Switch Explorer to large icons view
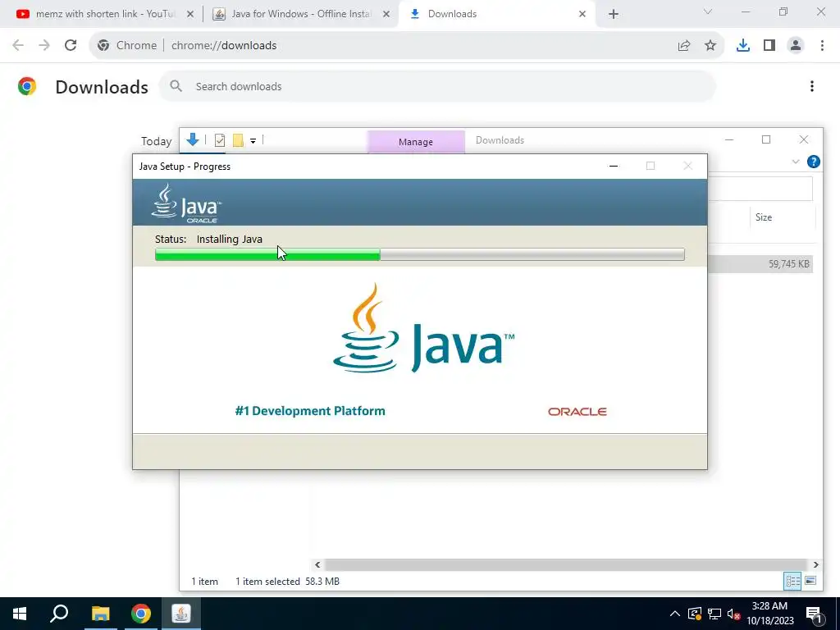 pyautogui.click(x=810, y=582)
